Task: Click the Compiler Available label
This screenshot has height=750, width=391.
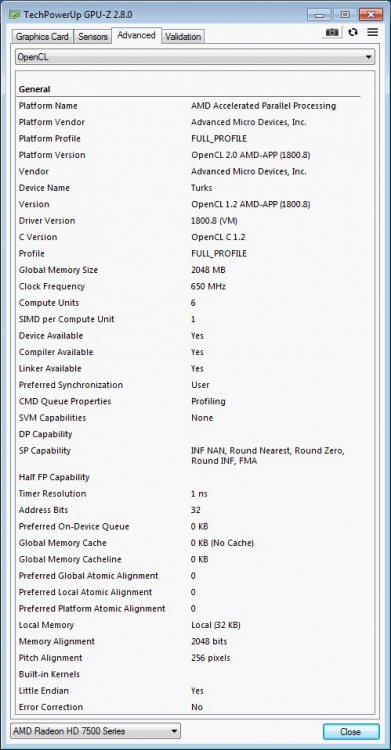Action: tap(56, 352)
